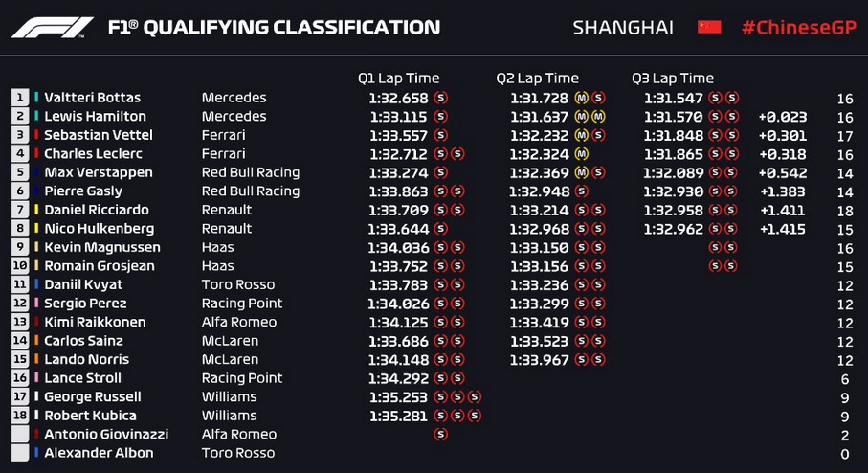Click the Q3 Lap Time column header
The width and height of the screenshot is (868, 473).
673,79
